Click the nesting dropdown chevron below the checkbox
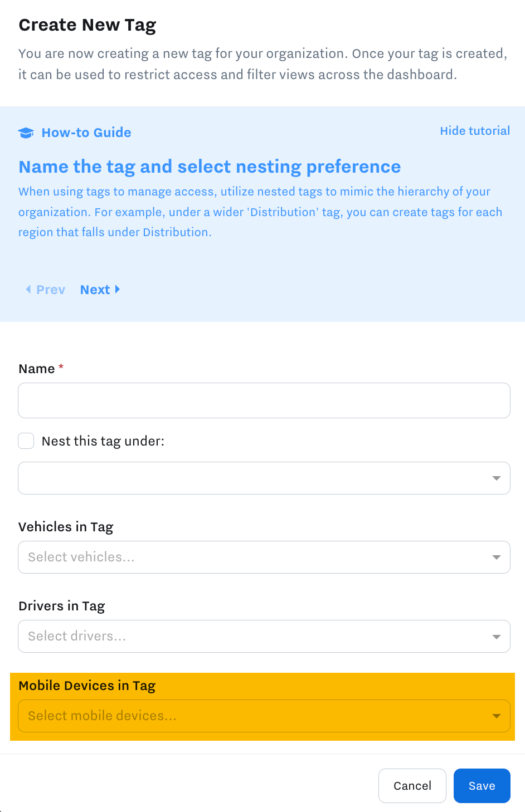 496,478
